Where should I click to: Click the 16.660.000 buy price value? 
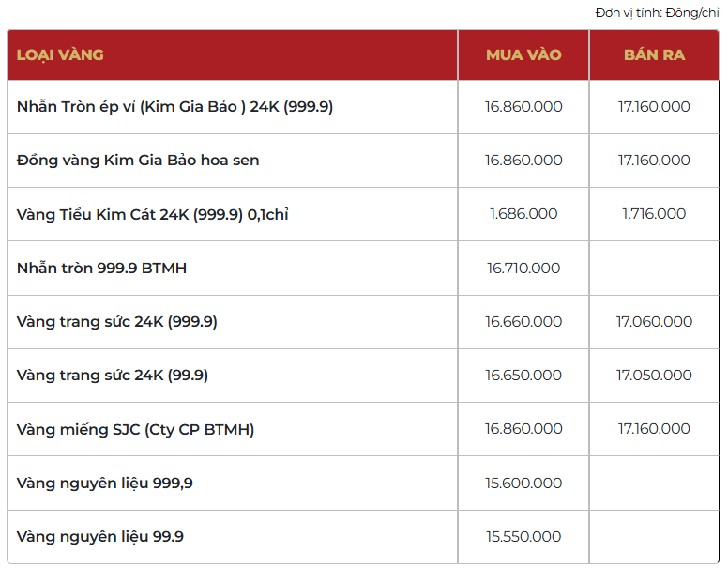[523, 322]
